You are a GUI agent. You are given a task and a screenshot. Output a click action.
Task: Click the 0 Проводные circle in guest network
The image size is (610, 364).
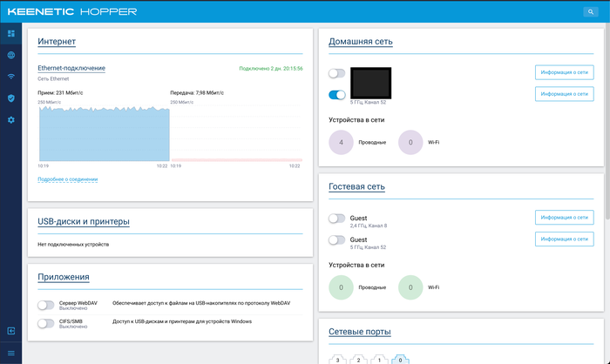click(x=342, y=287)
